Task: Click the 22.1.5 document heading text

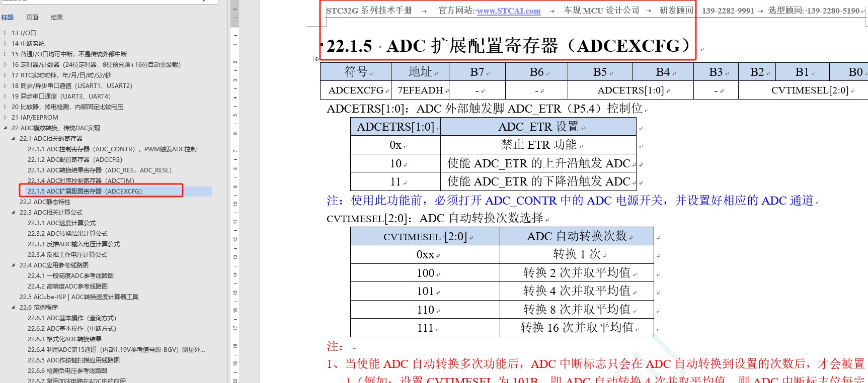Action: coord(509,46)
